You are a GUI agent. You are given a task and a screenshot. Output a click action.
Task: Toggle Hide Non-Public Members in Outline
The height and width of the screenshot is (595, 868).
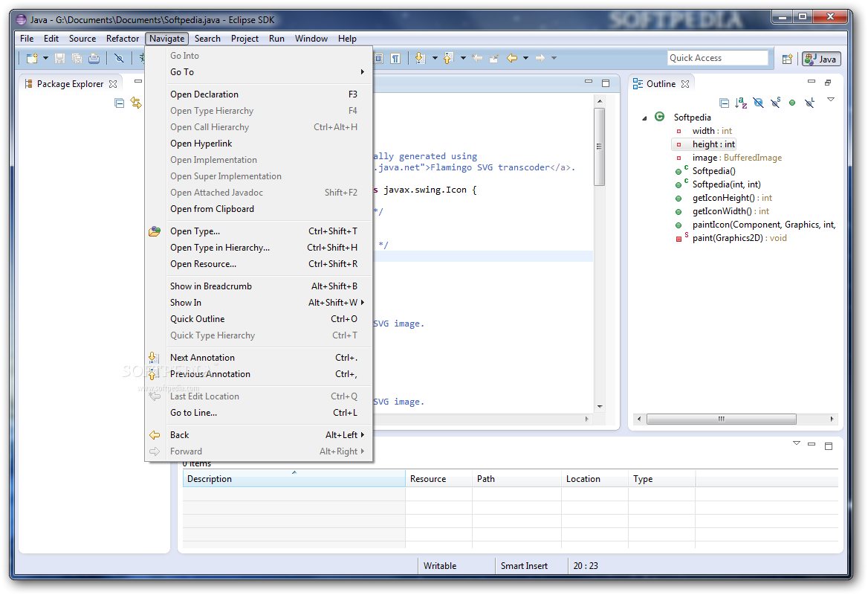point(792,103)
